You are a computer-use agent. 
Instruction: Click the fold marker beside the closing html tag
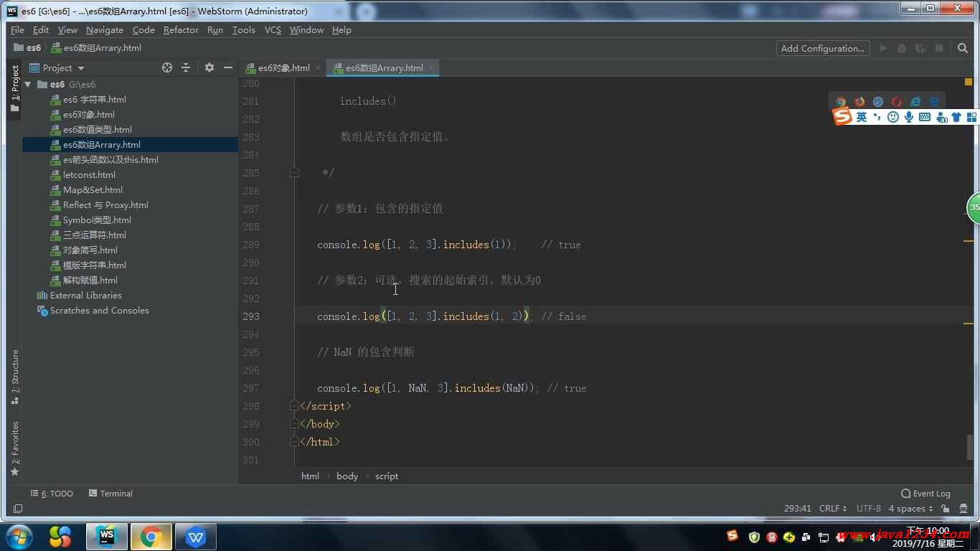point(294,441)
